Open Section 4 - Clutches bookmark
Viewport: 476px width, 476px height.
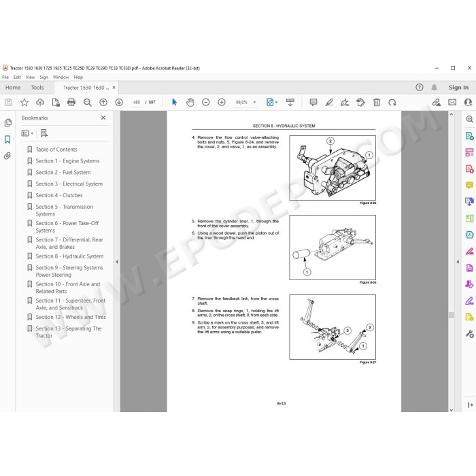click(x=59, y=195)
